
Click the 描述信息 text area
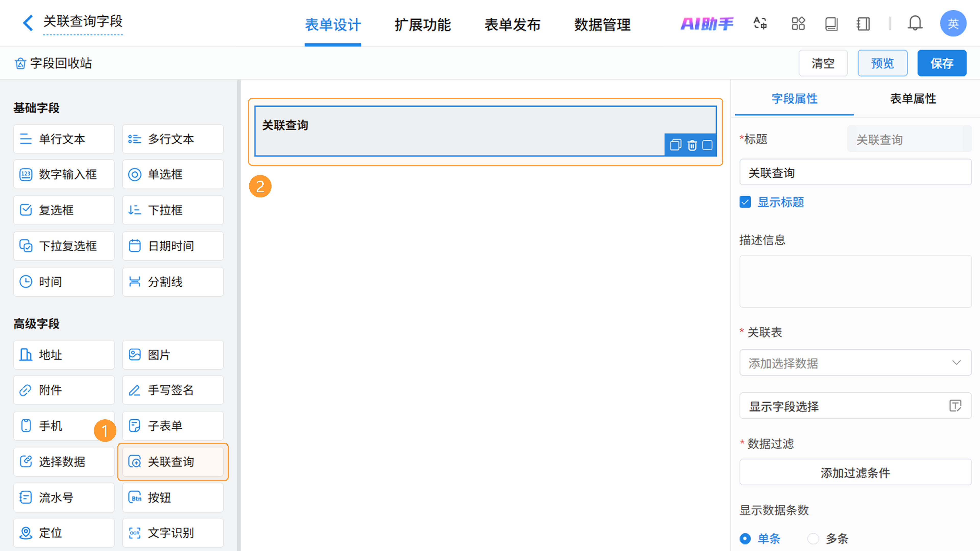(855, 281)
